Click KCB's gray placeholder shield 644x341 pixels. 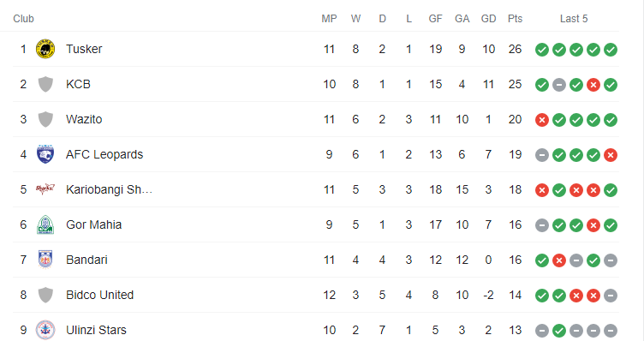(x=45, y=84)
